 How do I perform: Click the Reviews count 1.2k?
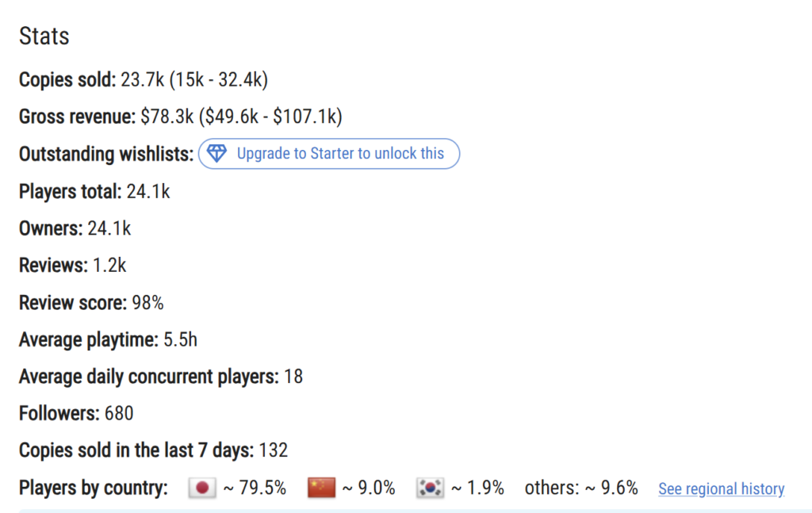(109, 266)
